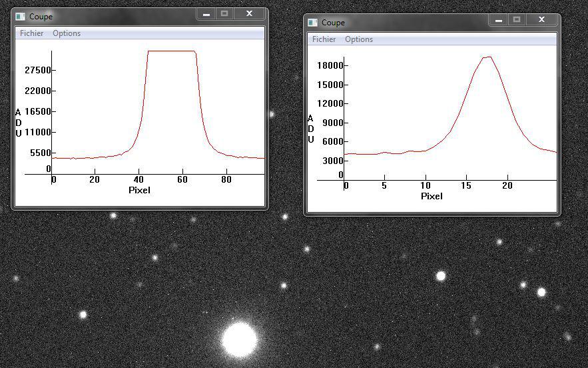The width and height of the screenshot is (588, 368).
Task: Click pixel tick 60 in left plot
Action: coord(182,180)
